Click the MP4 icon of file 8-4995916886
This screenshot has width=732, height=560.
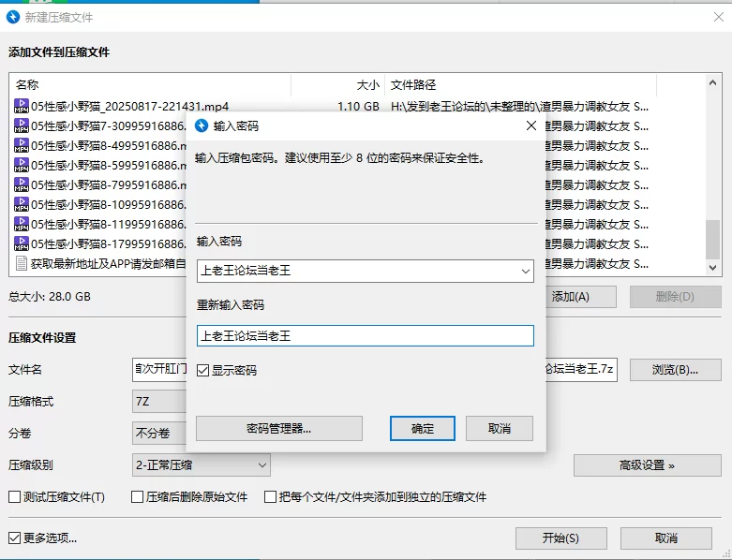(x=21, y=145)
